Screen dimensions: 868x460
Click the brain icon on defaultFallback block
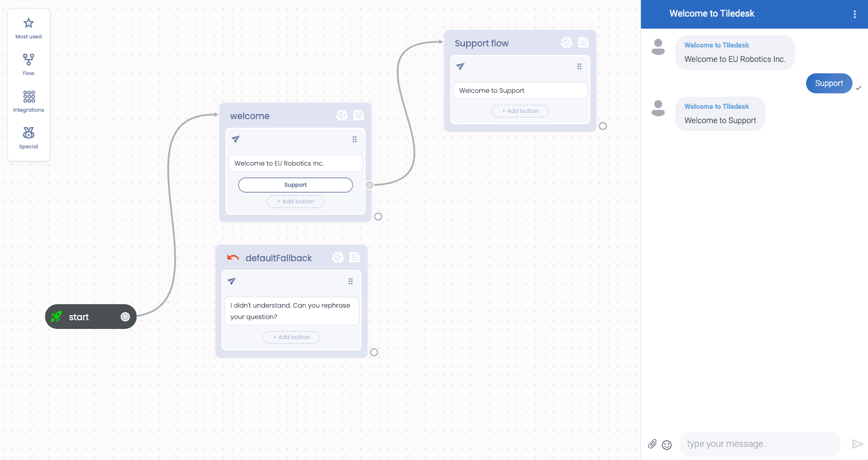338,257
